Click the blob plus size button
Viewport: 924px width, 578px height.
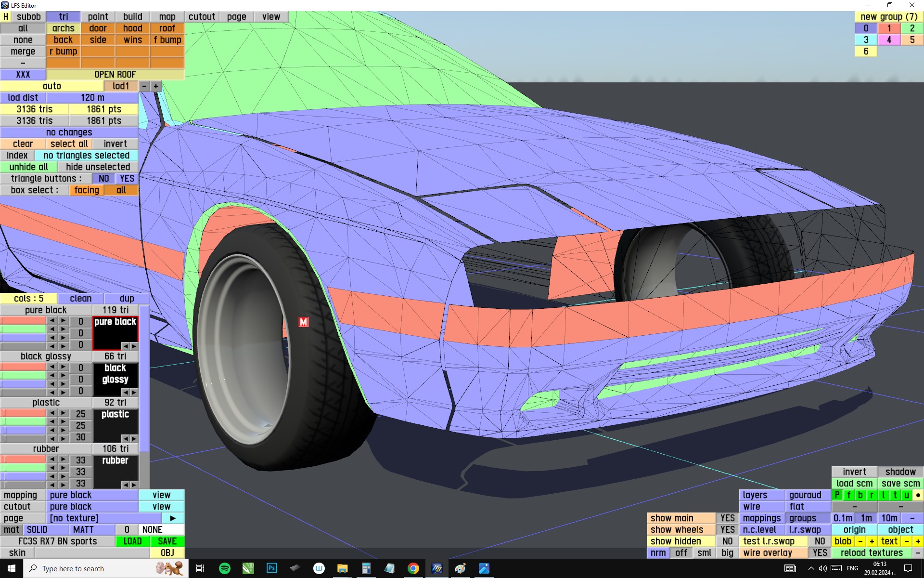(872, 541)
